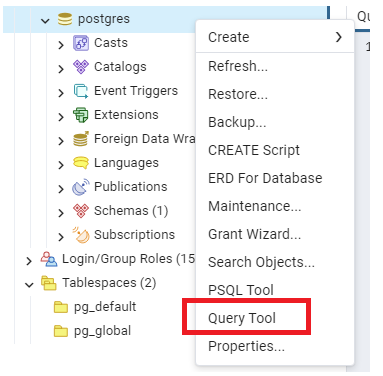Select the Languages tree label
This screenshot has height=376, width=383.
pyautogui.click(x=126, y=163)
